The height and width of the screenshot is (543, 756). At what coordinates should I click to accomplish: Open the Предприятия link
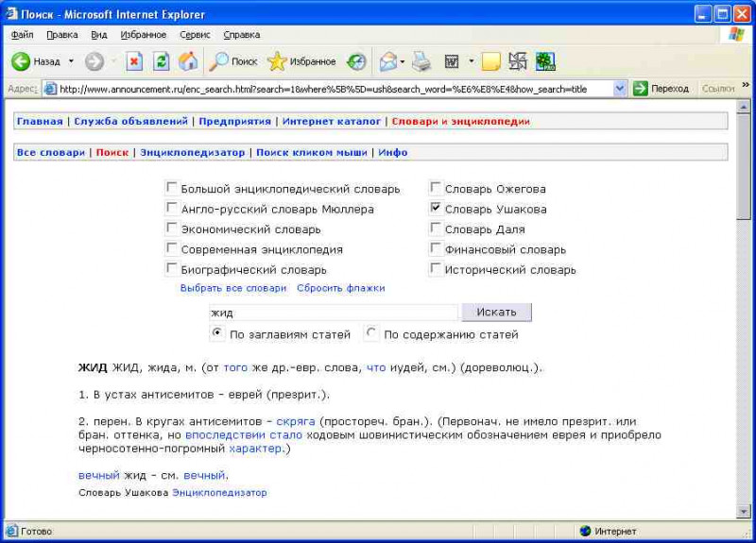(x=234, y=122)
